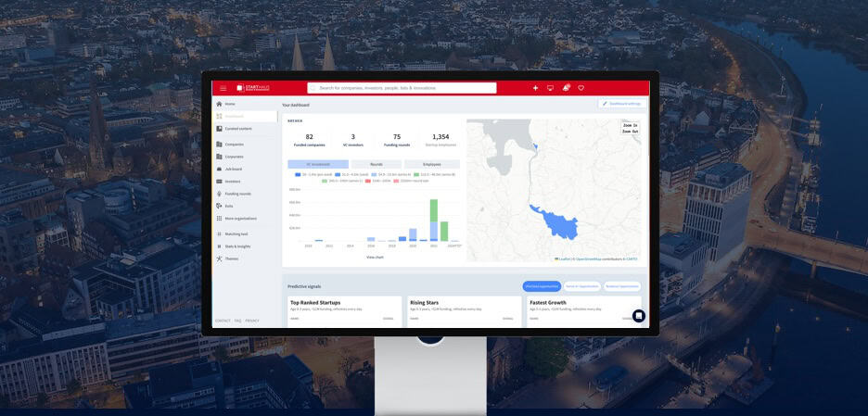
Task: Click the PRIVACY footer link
Action: click(252, 321)
